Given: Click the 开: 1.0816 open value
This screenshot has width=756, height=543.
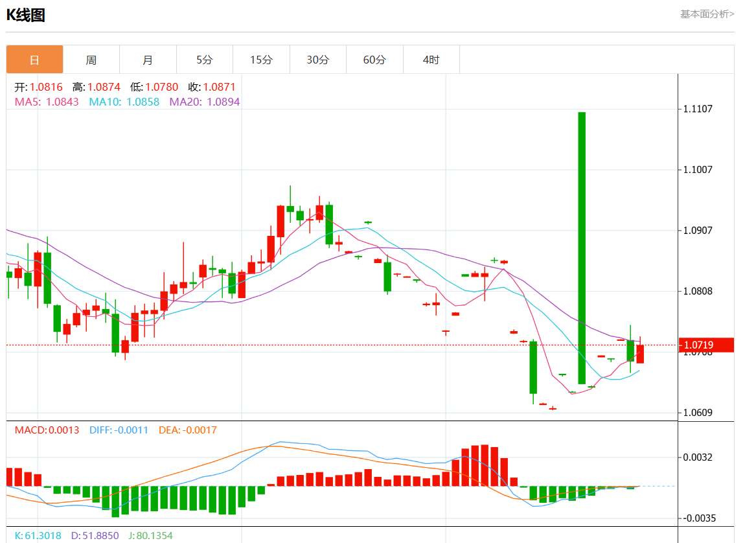Looking at the screenshot, I should 39,87.
